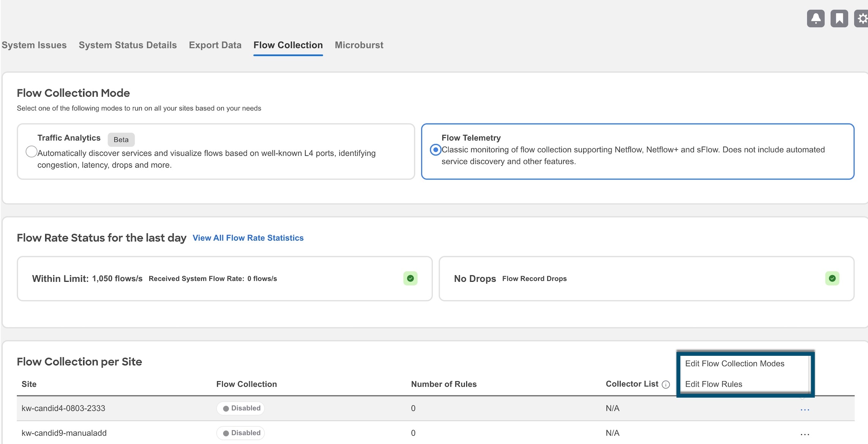Switch to the System Issues tab
This screenshot has width=868, height=444.
pyautogui.click(x=35, y=45)
